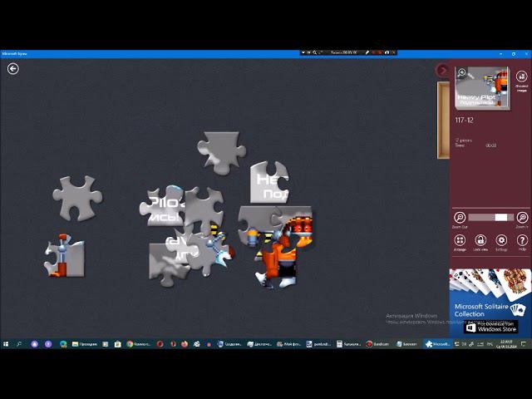Click the zoom level slider bar
The image size is (532, 399).
point(491,218)
